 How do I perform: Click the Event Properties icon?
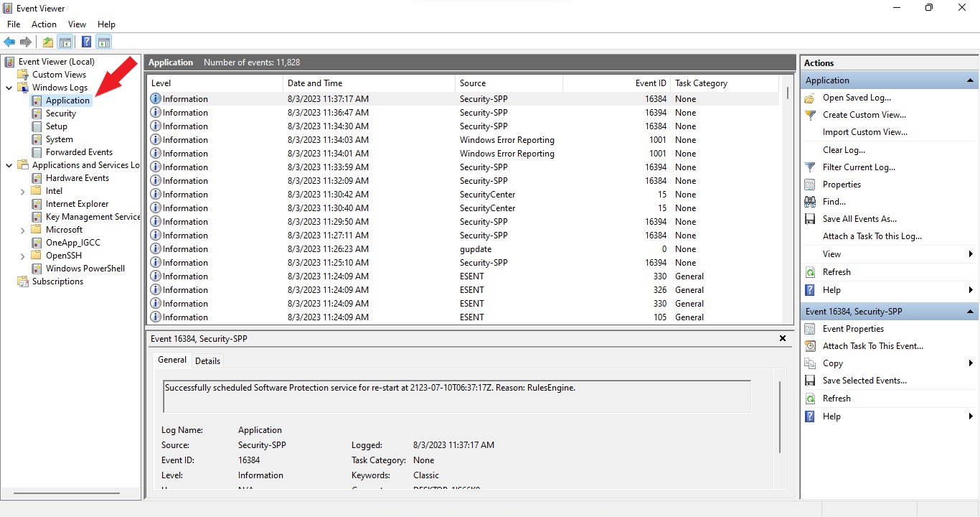[810, 329]
